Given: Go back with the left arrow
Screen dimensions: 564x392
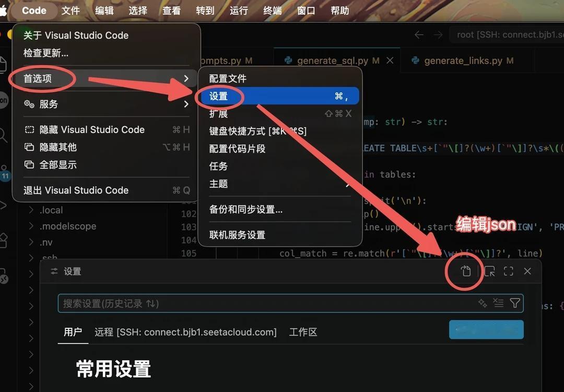Looking at the screenshot, I should pyautogui.click(x=419, y=35).
